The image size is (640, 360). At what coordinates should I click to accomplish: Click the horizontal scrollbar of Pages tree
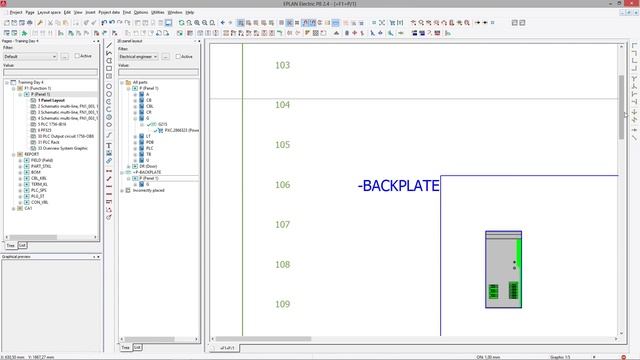click(33, 237)
